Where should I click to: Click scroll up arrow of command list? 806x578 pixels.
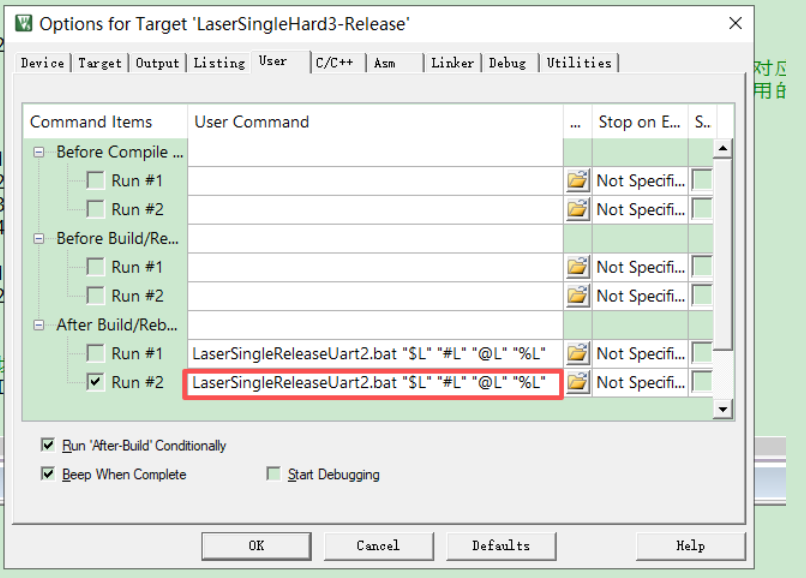(x=723, y=149)
